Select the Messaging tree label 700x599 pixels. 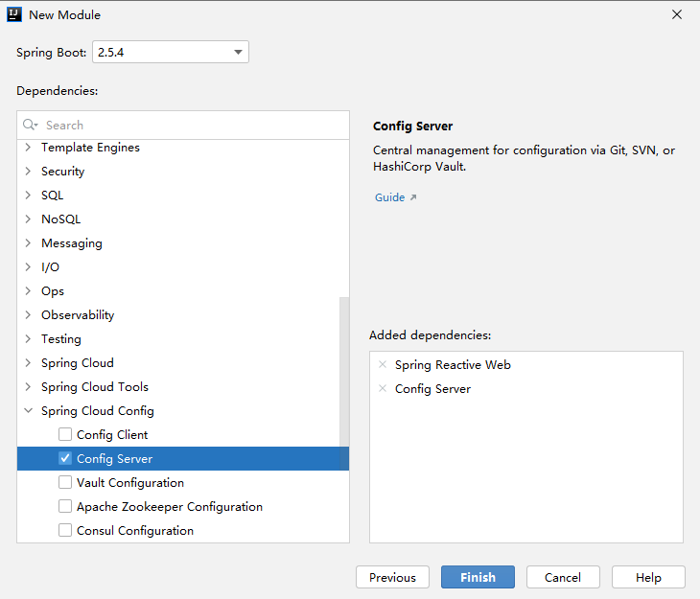(x=72, y=243)
